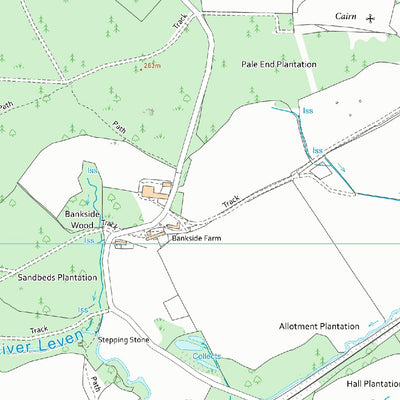400x400 pixels.
Task: Click the Allotment Plantation label
Action: (x=319, y=326)
